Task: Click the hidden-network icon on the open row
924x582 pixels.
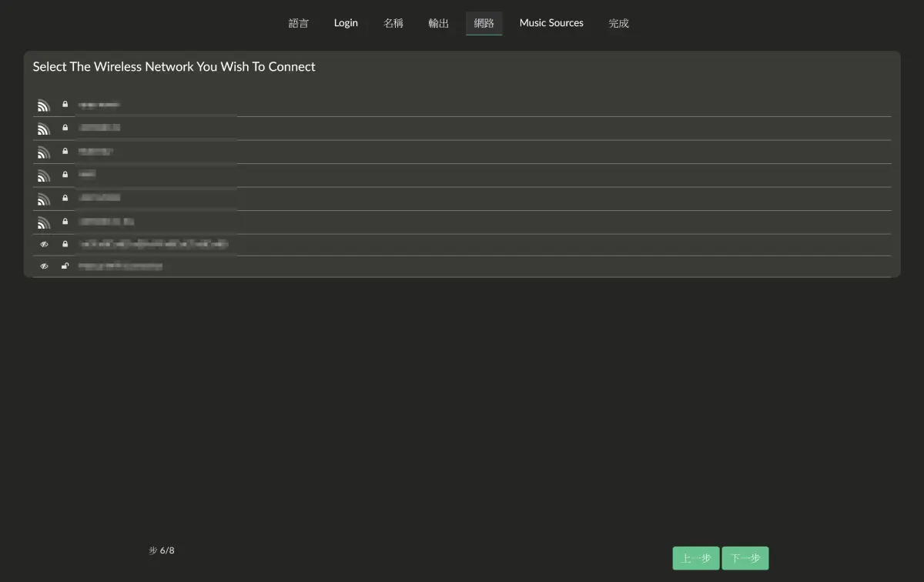Action: point(44,266)
